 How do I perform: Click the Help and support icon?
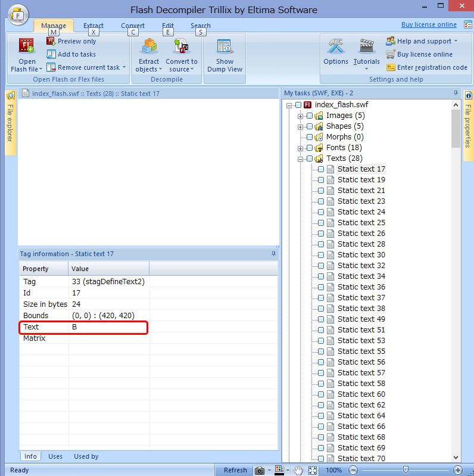tap(390, 41)
